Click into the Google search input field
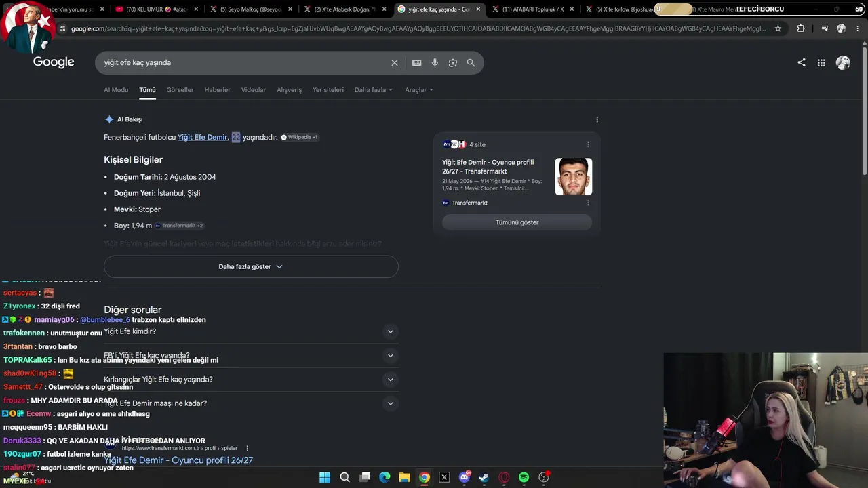Viewport: 868px width, 488px height. (244, 62)
